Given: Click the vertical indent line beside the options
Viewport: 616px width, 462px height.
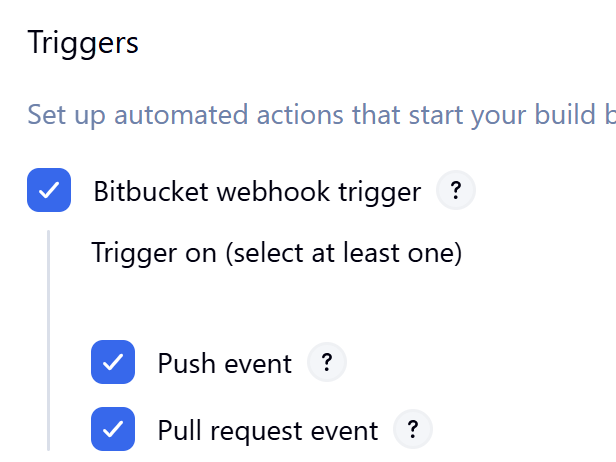Looking at the screenshot, I should (x=48, y=340).
